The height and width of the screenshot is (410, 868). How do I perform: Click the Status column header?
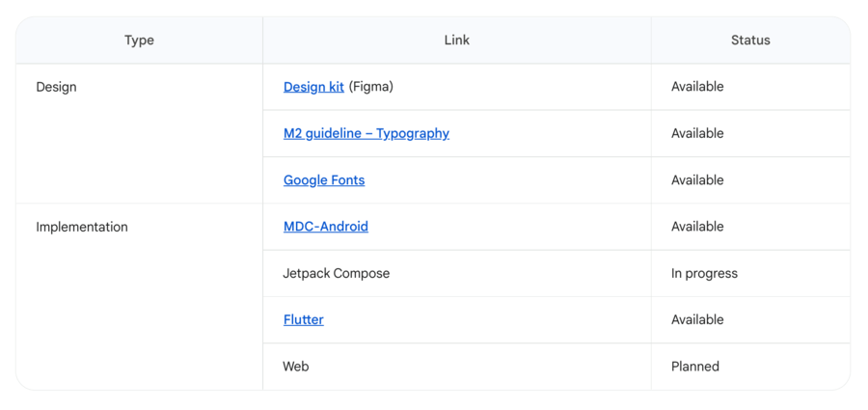[749, 41]
